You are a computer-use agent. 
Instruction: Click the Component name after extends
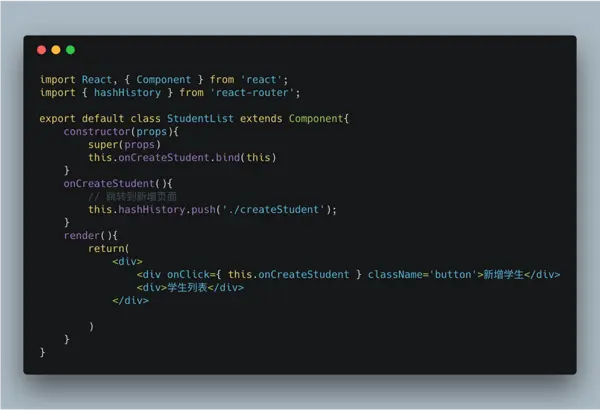click(316, 119)
